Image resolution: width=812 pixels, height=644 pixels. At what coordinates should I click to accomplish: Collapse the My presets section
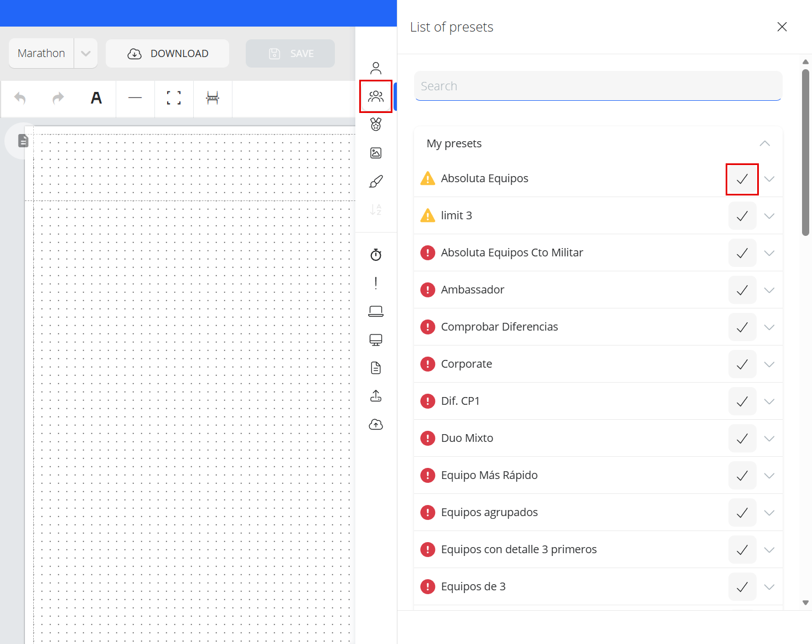point(765,143)
